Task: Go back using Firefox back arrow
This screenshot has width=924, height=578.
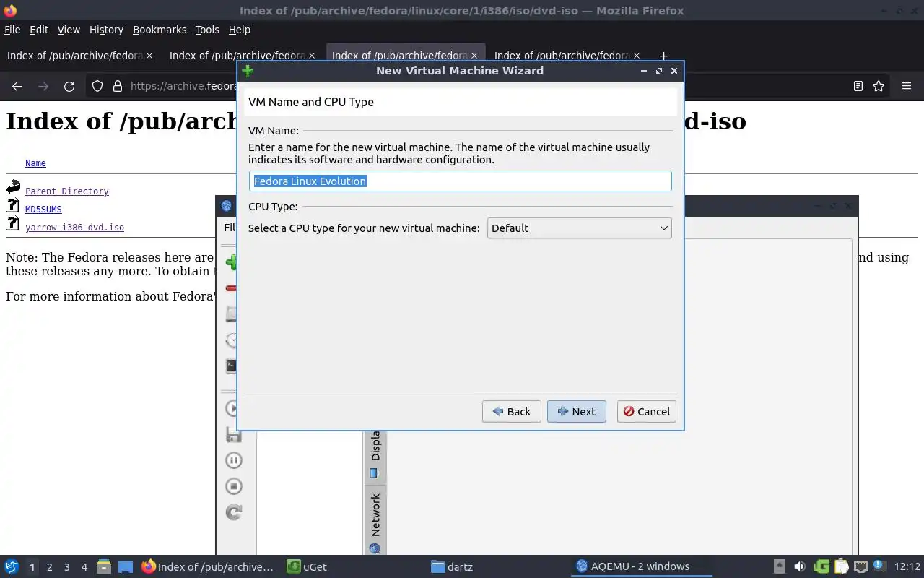Action: click(x=17, y=86)
